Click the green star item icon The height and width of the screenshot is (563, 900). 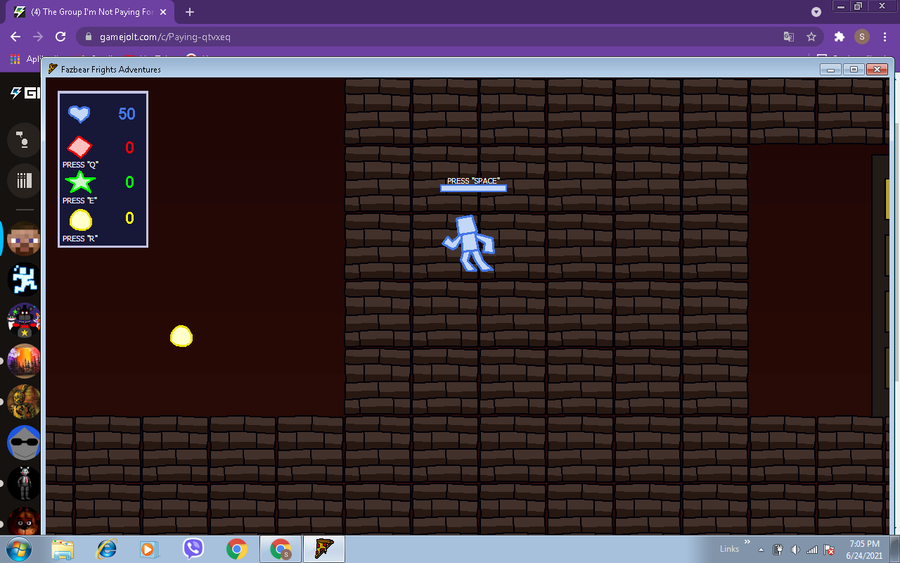[x=80, y=182]
